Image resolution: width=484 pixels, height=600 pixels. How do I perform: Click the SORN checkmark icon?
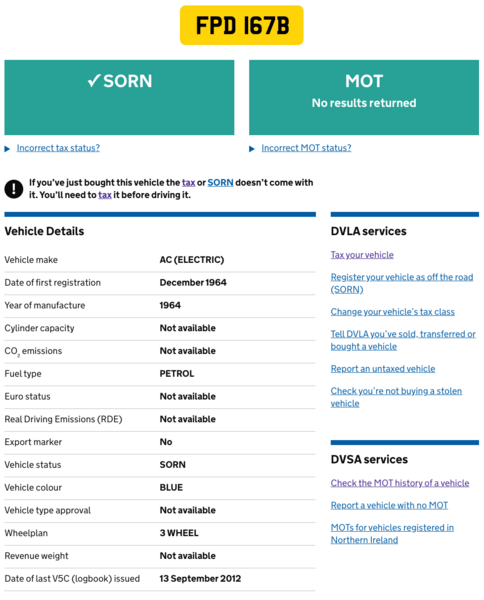click(x=94, y=81)
